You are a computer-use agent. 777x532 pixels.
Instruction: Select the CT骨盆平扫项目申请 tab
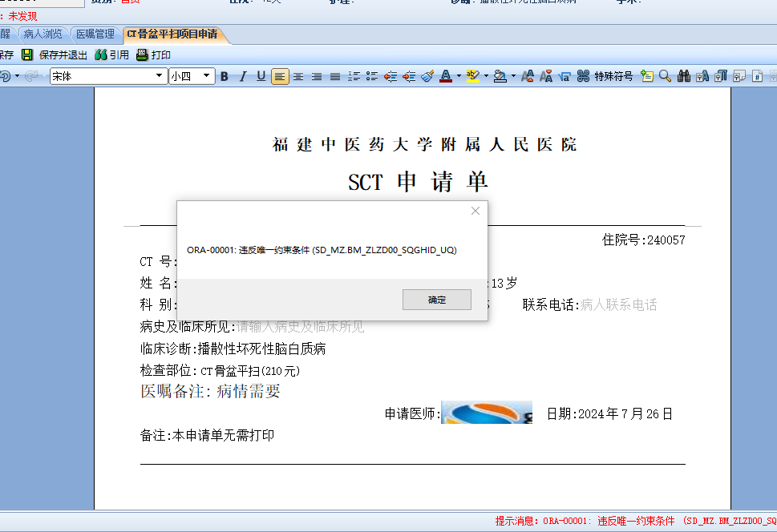coord(172,34)
